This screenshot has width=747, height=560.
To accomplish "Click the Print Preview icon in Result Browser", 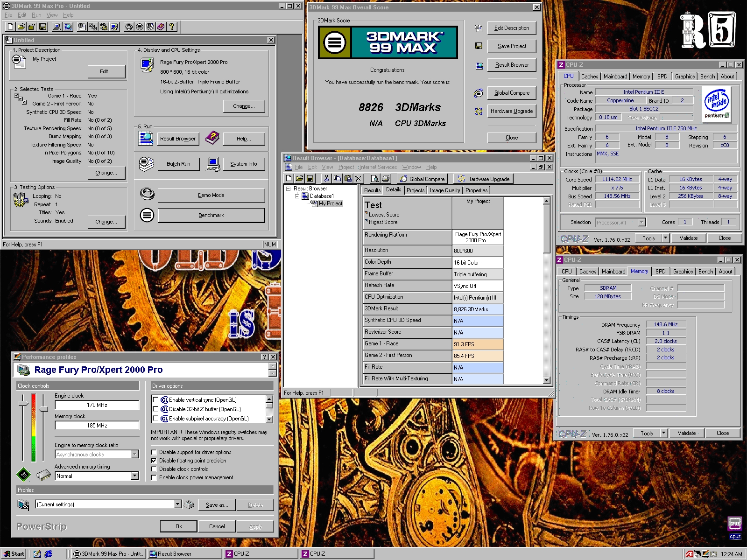I will [374, 179].
